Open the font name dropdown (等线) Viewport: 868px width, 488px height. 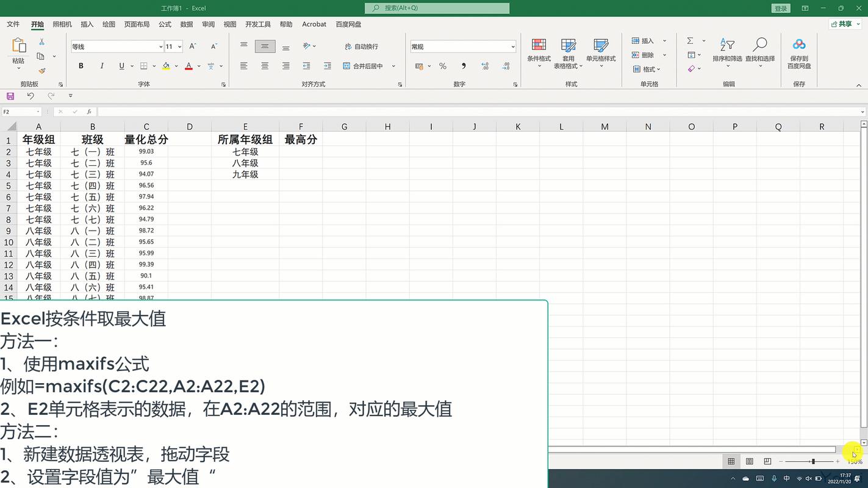pos(160,47)
